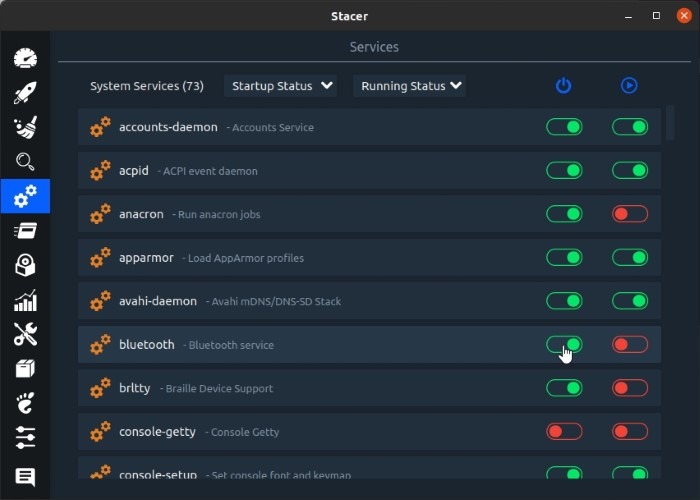The width and height of the screenshot is (700, 500).
Task: Click the 'ACPI event daemon' description
Action: tap(210, 171)
